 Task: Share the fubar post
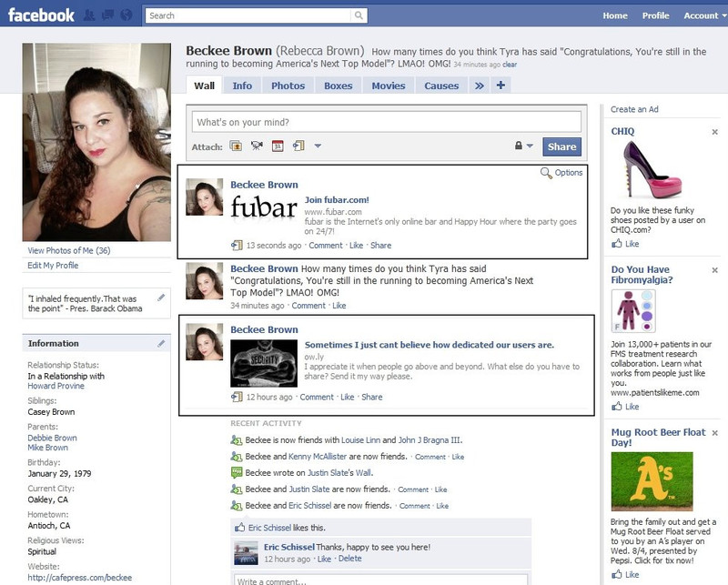tap(380, 246)
